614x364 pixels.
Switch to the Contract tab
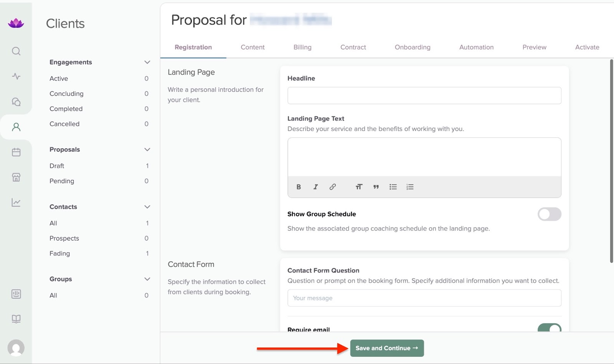353,47
